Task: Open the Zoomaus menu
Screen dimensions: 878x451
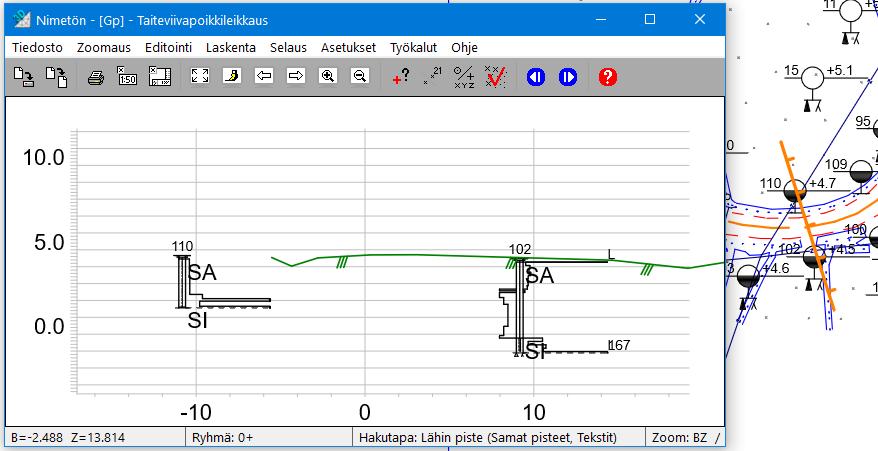Action: point(104,48)
